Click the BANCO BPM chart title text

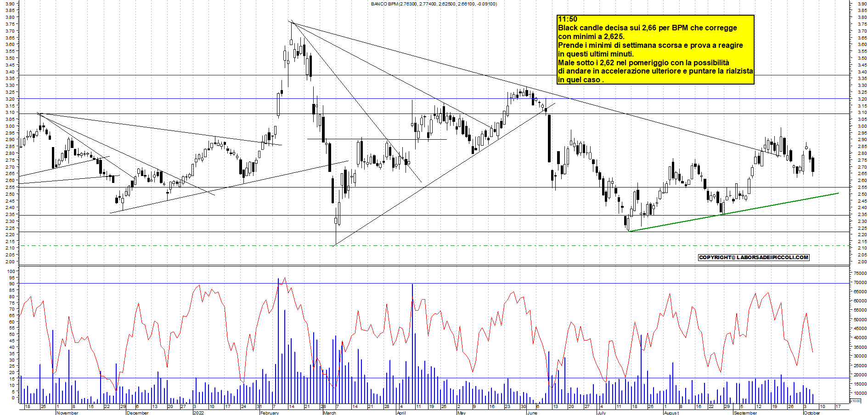tap(434, 4)
